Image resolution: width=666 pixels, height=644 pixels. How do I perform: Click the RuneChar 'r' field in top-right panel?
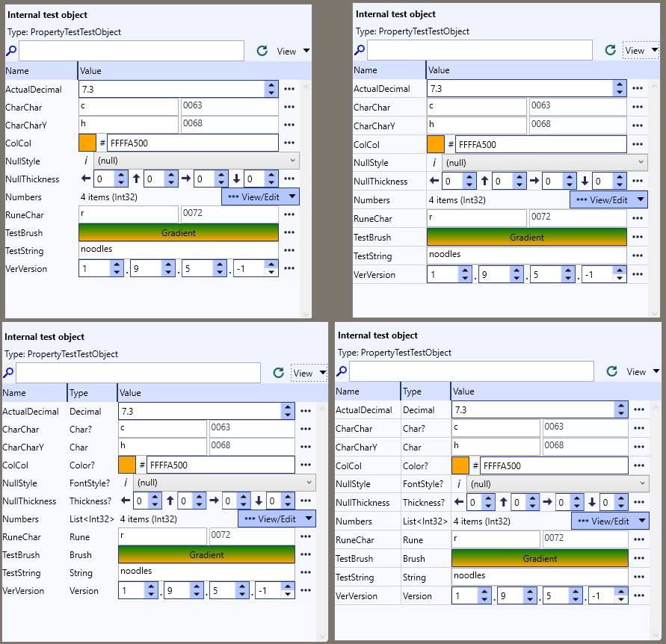click(x=477, y=218)
